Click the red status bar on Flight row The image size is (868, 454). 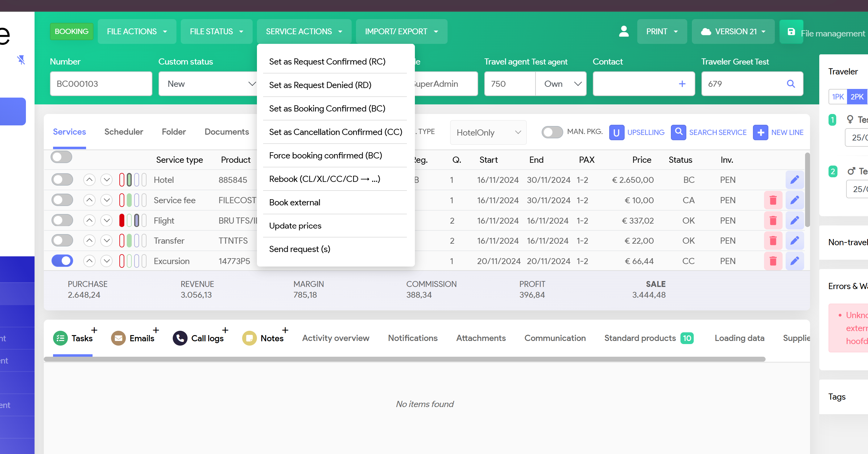click(x=122, y=221)
